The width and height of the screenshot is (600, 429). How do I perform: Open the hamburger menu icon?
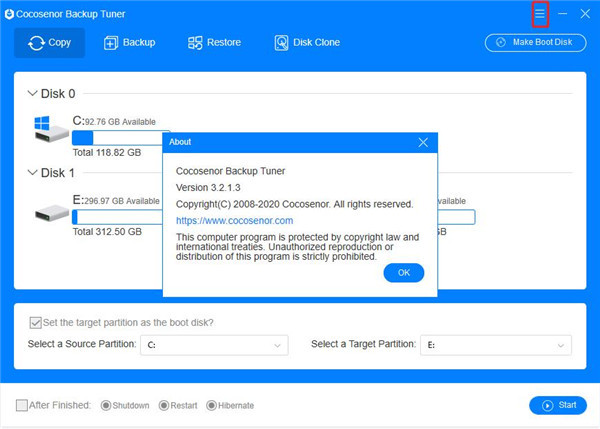540,14
